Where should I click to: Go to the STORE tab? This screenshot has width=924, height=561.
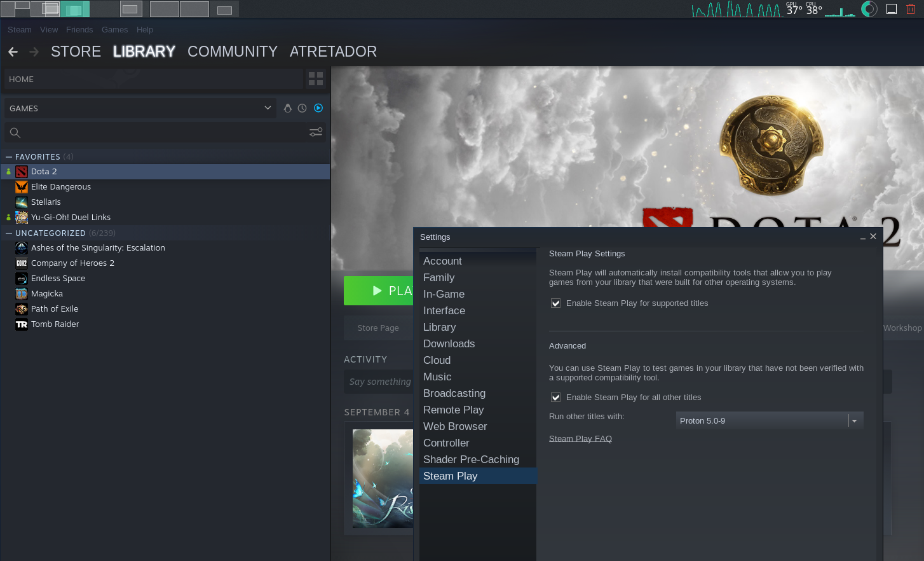click(76, 52)
